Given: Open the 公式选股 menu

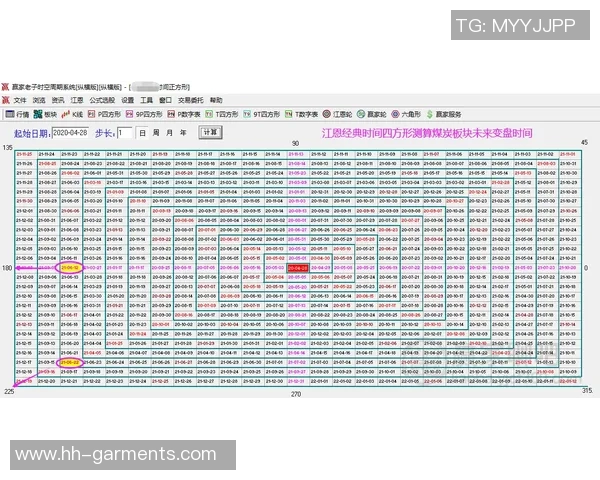Looking at the screenshot, I should pyautogui.click(x=101, y=101).
